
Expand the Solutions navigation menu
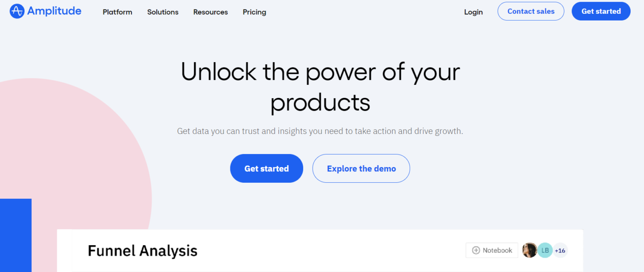[162, 12]
